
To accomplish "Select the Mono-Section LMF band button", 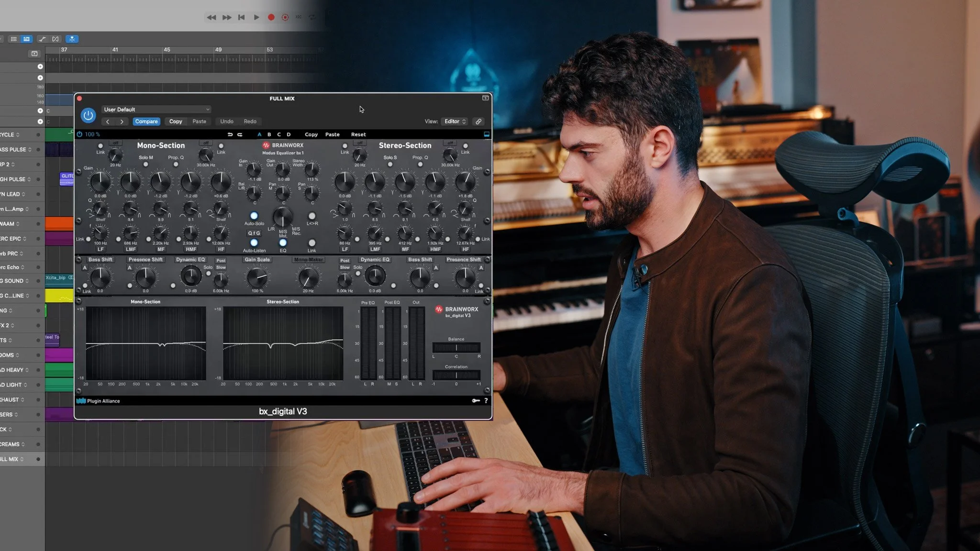I will [131, 249].
